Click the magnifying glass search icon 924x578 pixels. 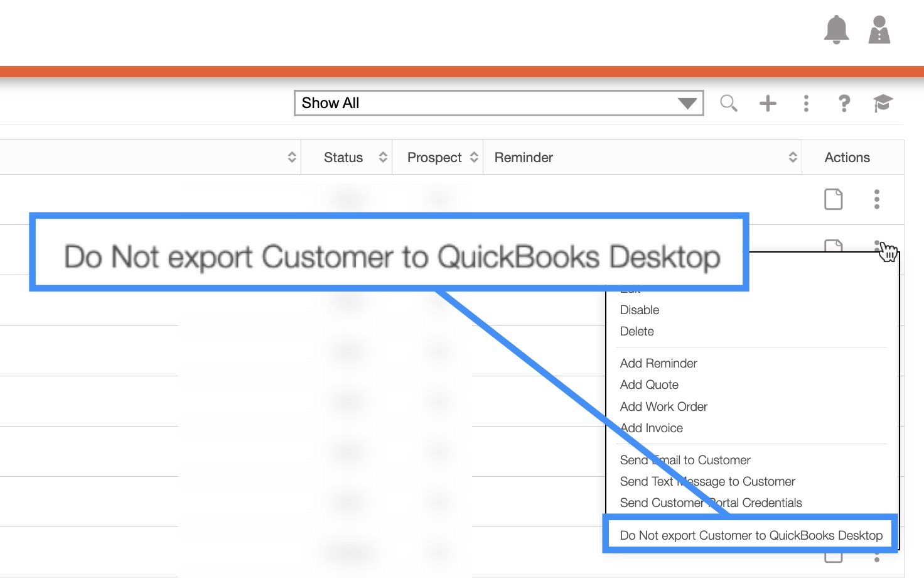click(x=728, y=103)
